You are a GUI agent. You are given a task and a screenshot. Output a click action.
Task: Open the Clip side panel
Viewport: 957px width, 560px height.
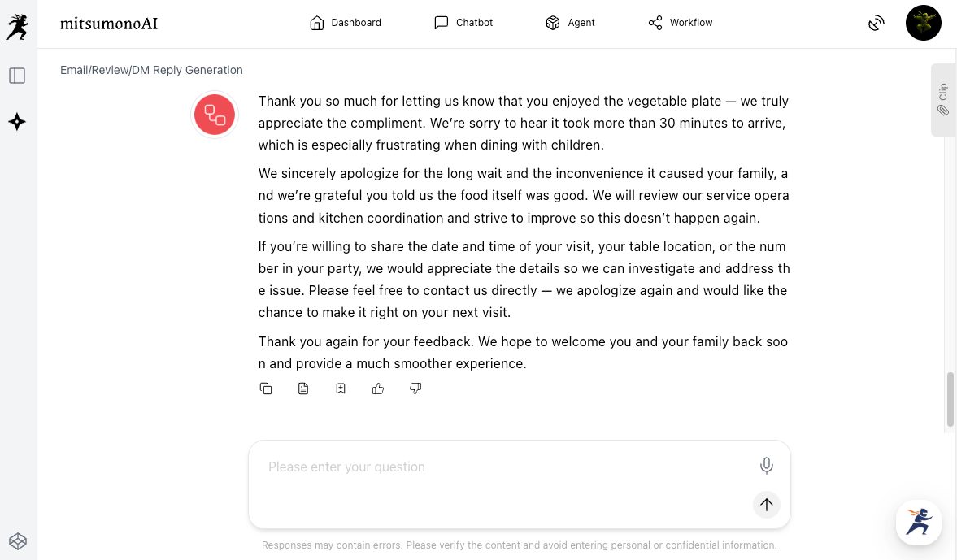point(943,100)
